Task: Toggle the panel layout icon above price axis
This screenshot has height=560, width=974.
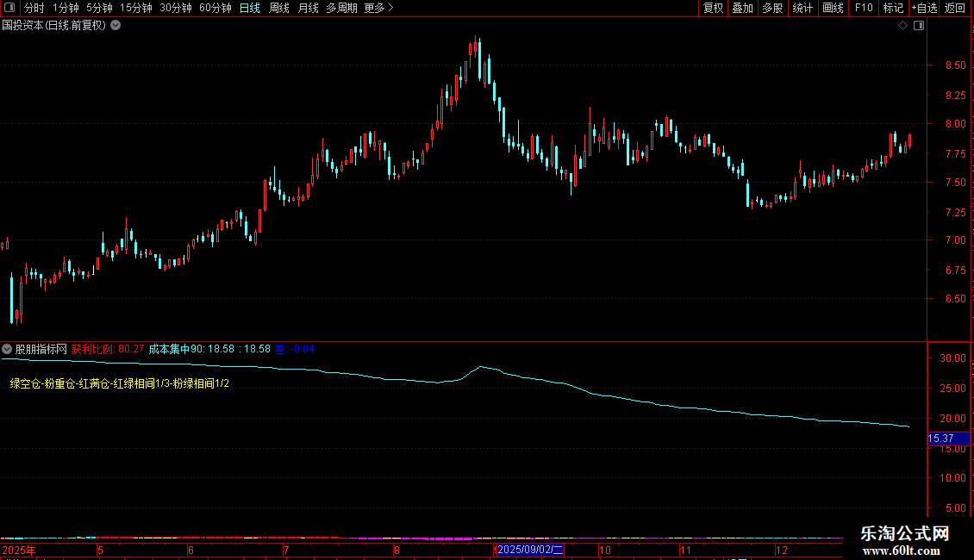Action: (x=919, y=26)
